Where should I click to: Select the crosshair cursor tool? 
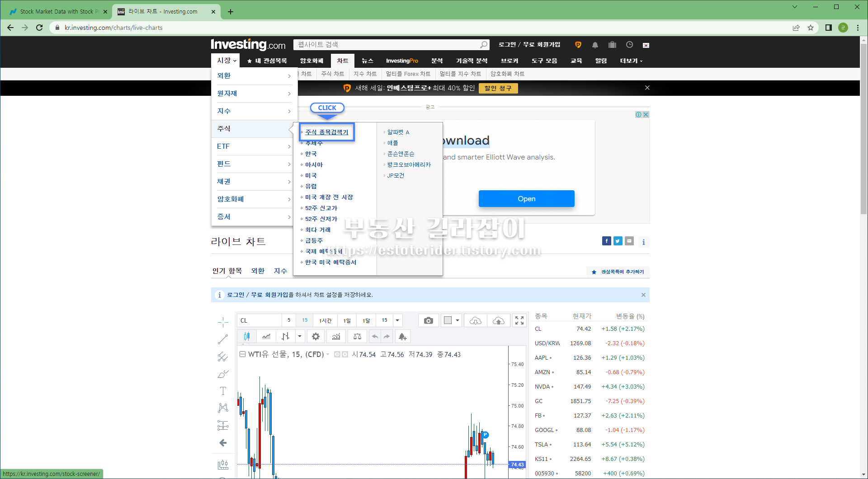[x=223, y=322]
